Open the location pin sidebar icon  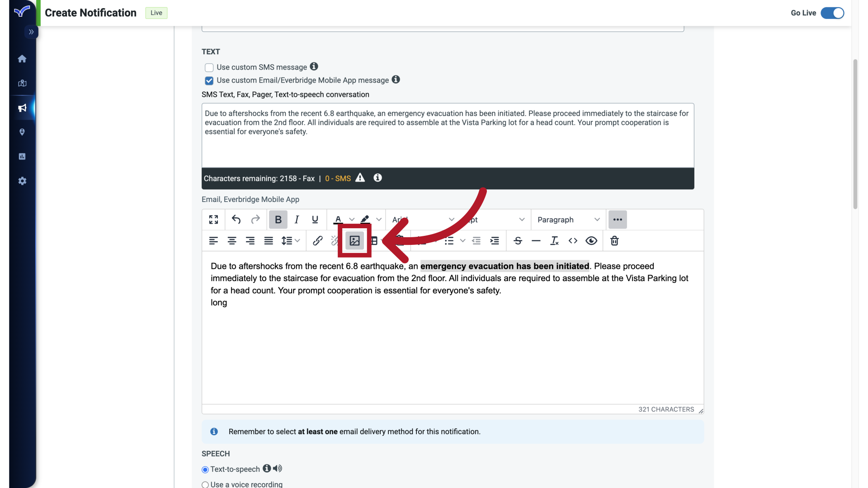[x=22, y=132]
